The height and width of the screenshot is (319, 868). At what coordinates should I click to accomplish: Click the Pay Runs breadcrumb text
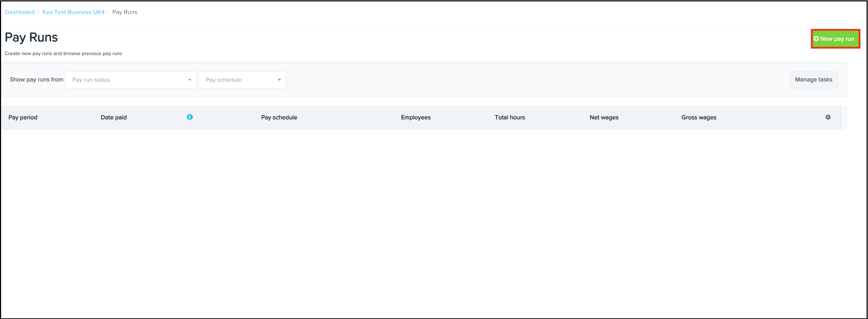point(125,12)
